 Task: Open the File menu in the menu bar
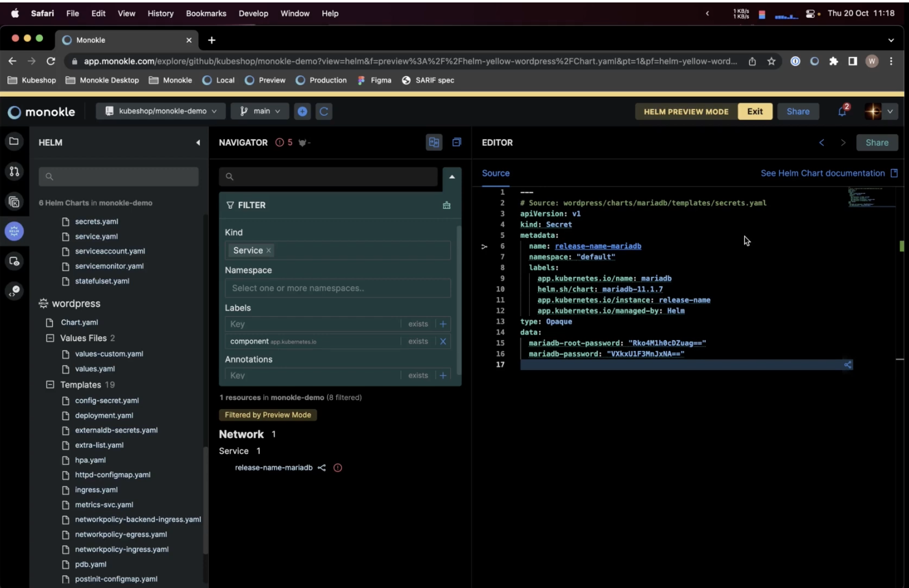72,13
